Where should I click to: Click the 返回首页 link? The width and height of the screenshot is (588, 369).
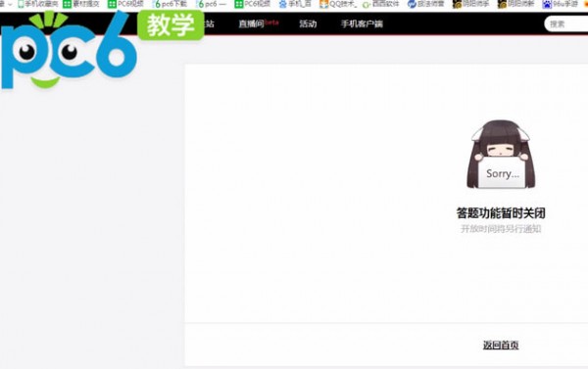(x=501, y=346)
